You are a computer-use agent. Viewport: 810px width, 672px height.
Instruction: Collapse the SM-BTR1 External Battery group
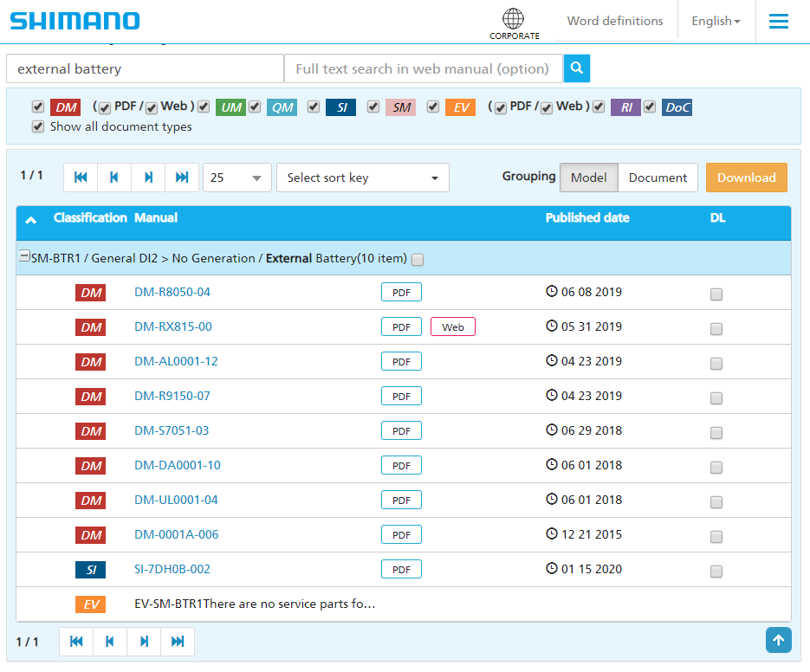tap(24, 255)
